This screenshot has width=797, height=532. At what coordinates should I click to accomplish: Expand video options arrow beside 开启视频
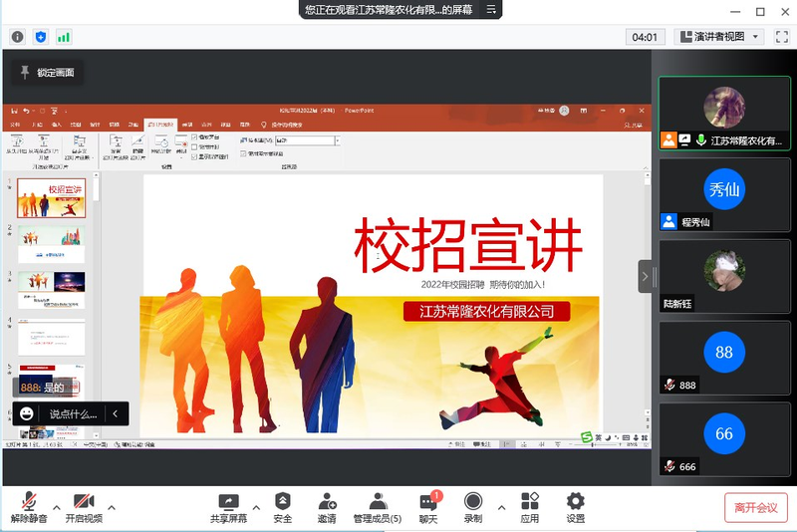[x=112, y=507]
